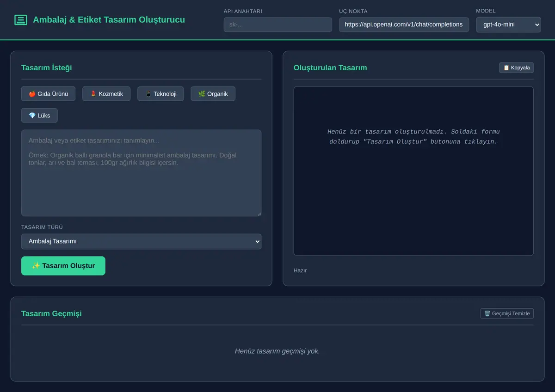Click the 'UÇ NOKTA' label

point(353,11)
